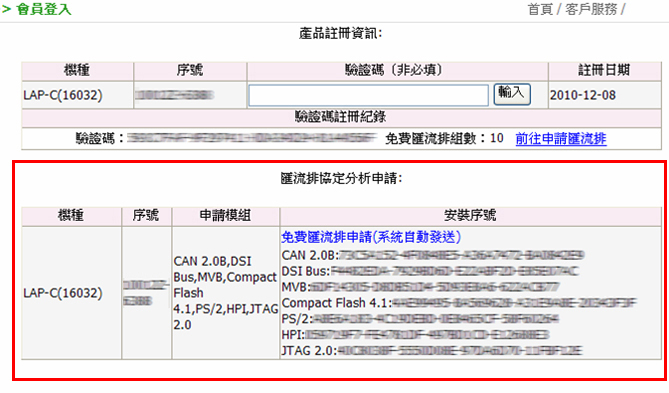Click the 申請模組 column header
This screenshot has width=669, height=393.
pyautogui.click(x=225, y=216)
